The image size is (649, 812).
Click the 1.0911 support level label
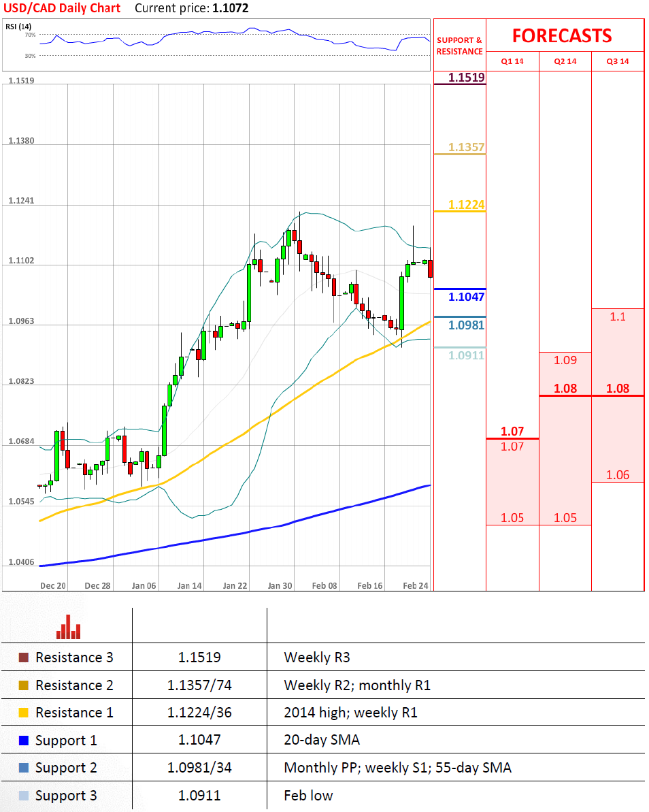(x=466, y=355)
